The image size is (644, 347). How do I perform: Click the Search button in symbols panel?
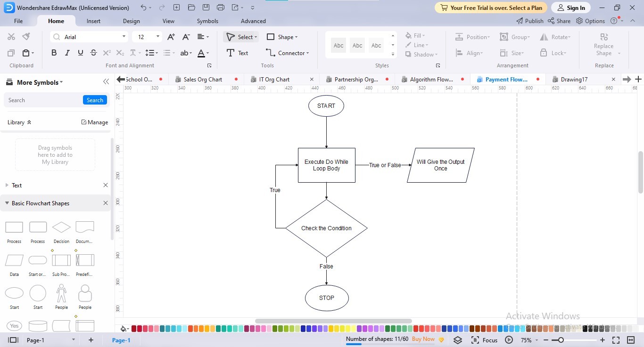pyautogui.click(x=95, y=100)
